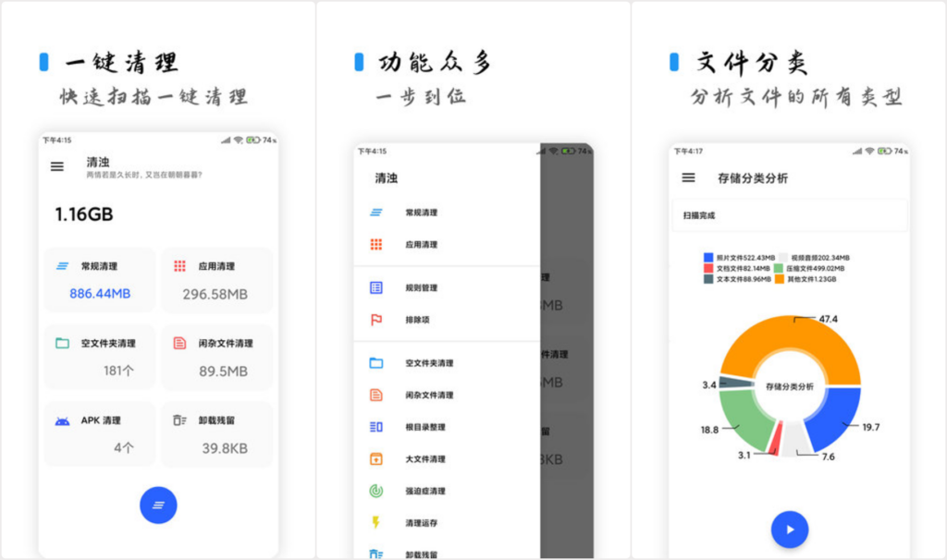The image size is (947, 560).
Task: Click the blue 照片文件 legend swatch
Action: click(x=708, y=258)
